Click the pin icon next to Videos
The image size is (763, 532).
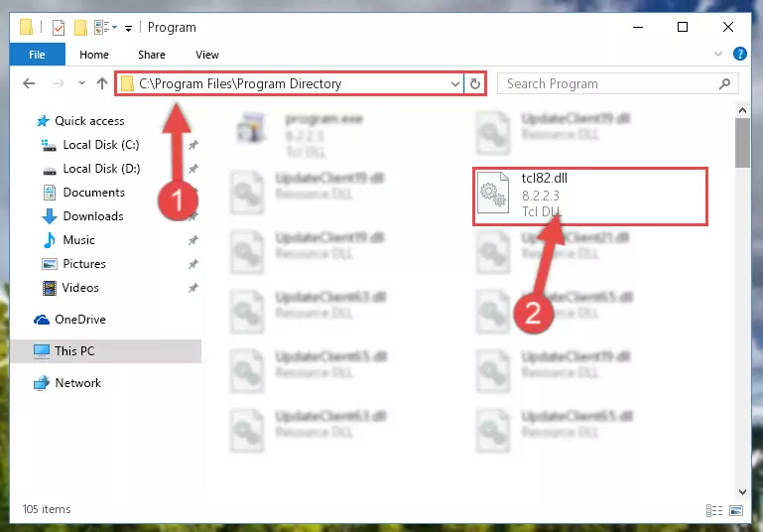[193, 288]
